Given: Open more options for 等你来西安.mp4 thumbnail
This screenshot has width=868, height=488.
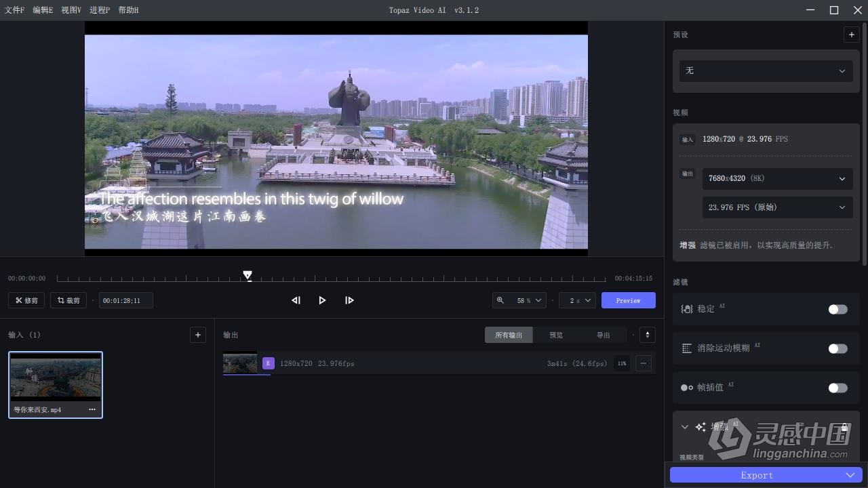Looking at the screenshot, I should 92,409.
